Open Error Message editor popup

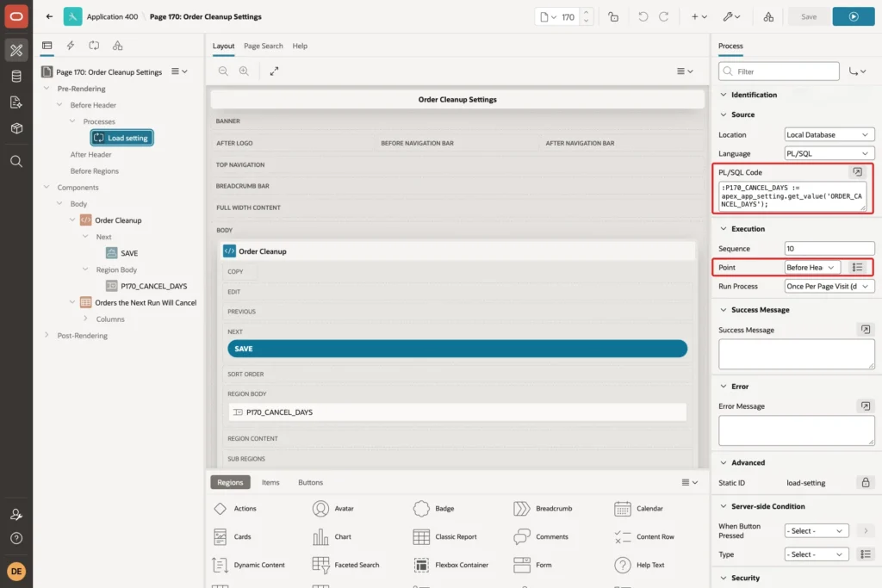point(865,405)
